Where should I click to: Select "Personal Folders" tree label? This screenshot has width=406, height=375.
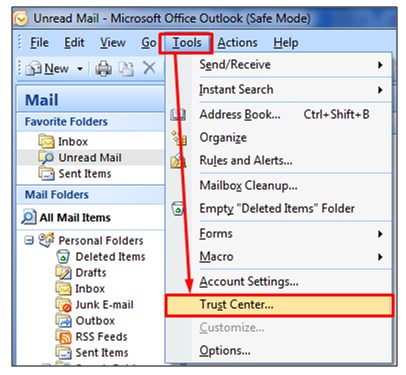coord(101,240)
